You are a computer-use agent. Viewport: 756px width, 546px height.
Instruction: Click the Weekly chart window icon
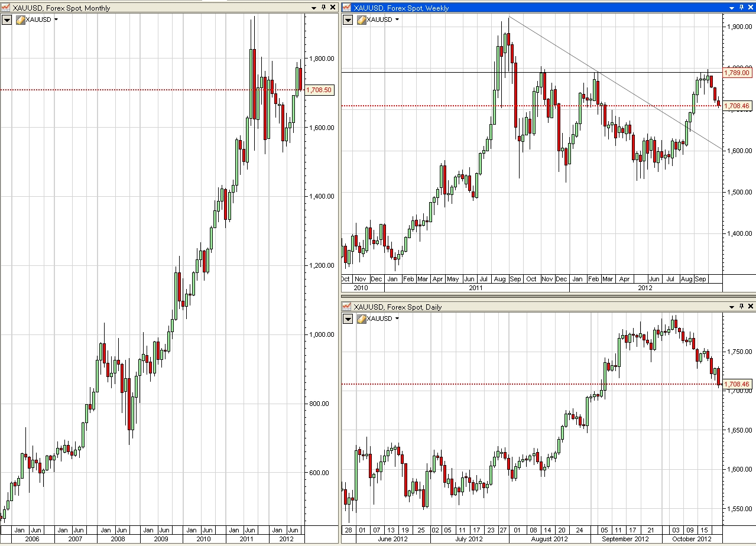coord(346,8)
